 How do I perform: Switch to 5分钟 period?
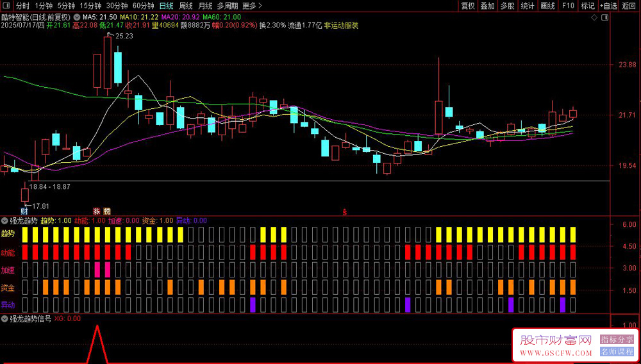(66, 6)
